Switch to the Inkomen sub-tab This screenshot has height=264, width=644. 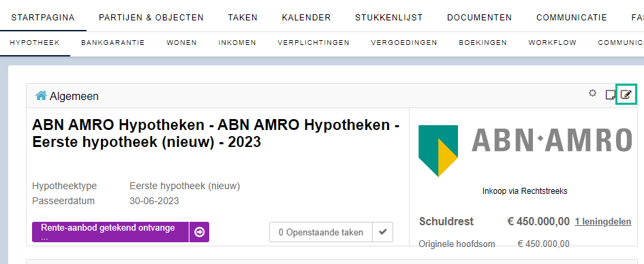point(237,43)
